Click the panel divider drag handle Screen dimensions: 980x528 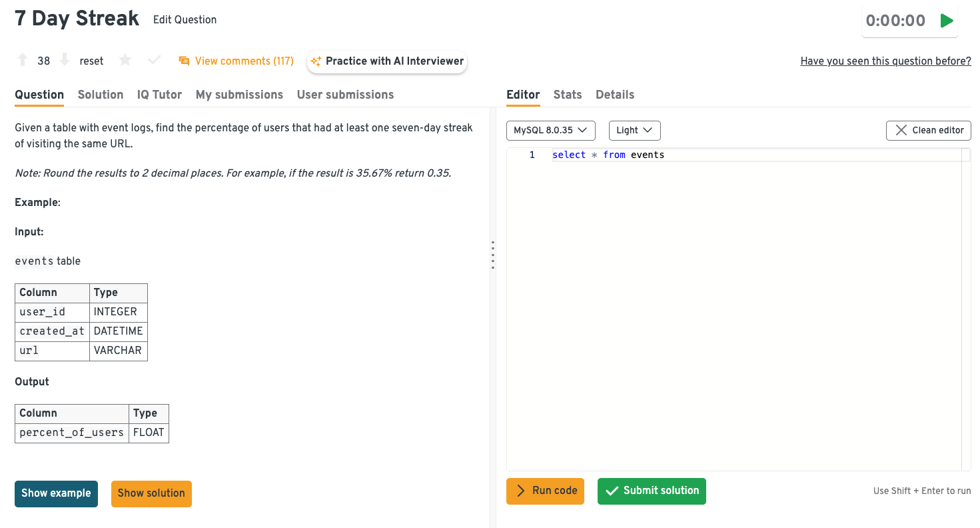[493, 255]
